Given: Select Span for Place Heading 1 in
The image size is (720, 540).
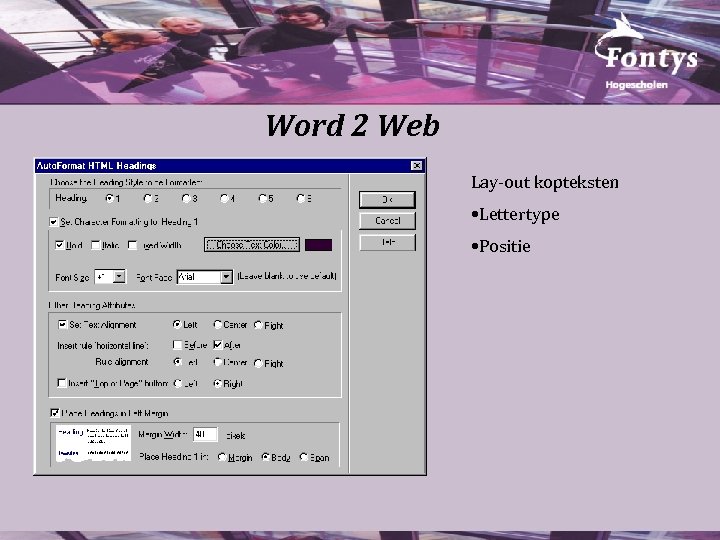Looking at the screenshot, I should (x=304, y=457).
